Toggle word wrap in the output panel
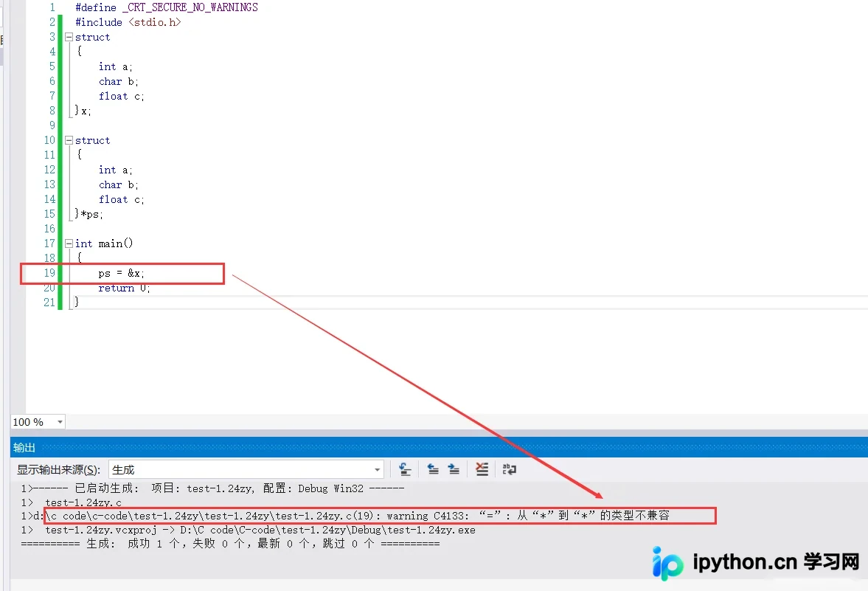The image size is (868, 591). 510,470
